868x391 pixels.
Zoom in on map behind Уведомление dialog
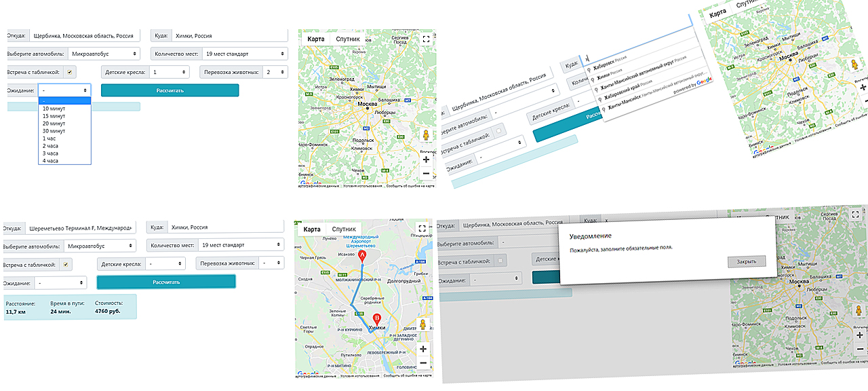tap(860, 335)
